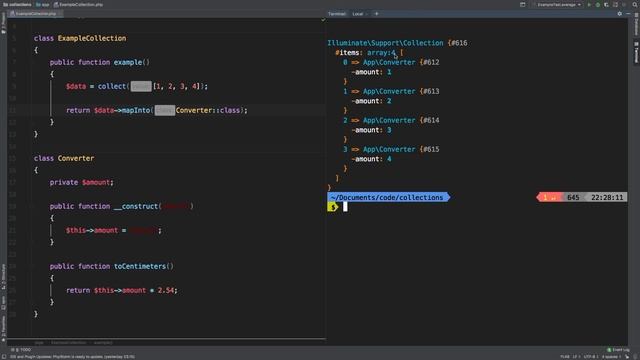Click the layout window icon left of run configuration

click(522, 4)
